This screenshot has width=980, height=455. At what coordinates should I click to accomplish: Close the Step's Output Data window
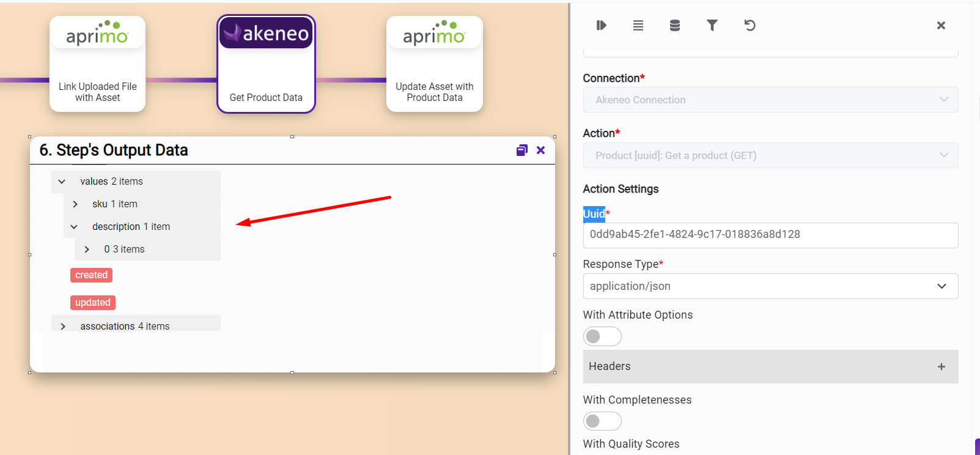coord(540,150)
